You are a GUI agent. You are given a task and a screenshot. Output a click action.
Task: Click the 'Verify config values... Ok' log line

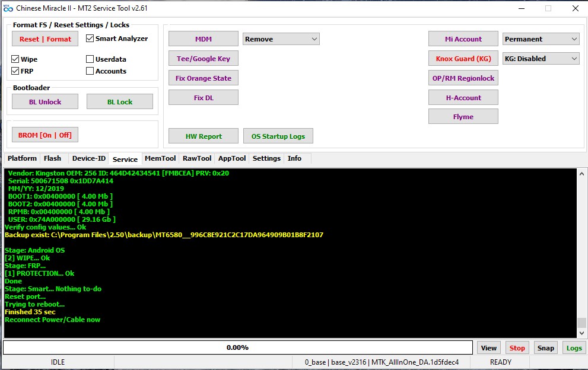pyautogui.click(x=45, y=227)
